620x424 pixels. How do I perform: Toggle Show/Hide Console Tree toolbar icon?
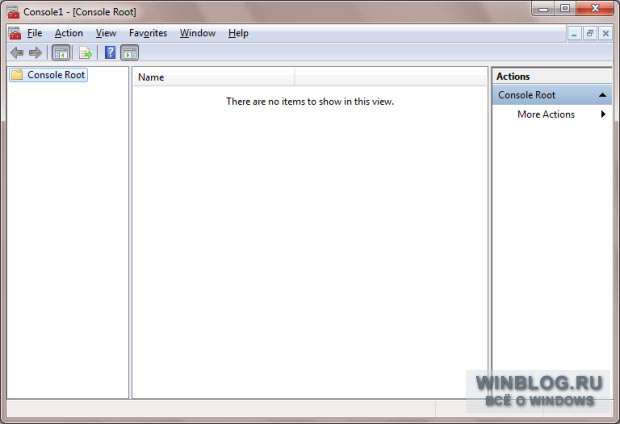61,53
